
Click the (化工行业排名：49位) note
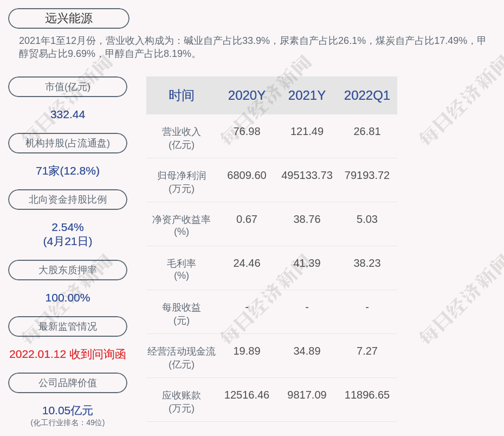coord(68,422)
